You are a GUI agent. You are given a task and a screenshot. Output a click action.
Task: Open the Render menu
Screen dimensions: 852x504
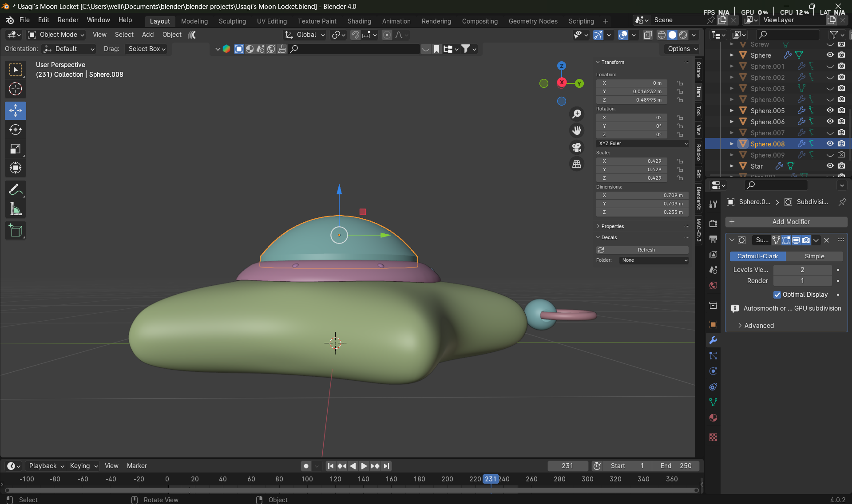pyautogui.click(x=68, y=20)
